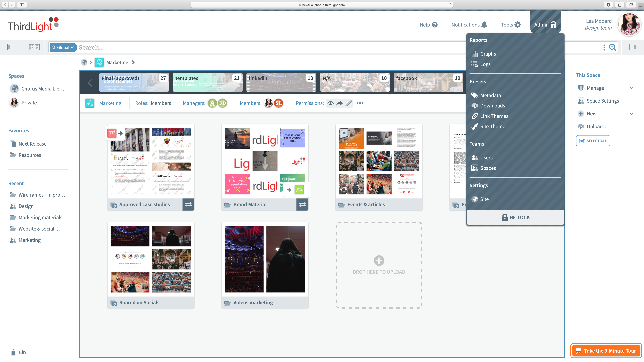The height and width of the screenshot is (362, 644).
Task: Expand the New section chevron
Action: (x=632, y=114)
